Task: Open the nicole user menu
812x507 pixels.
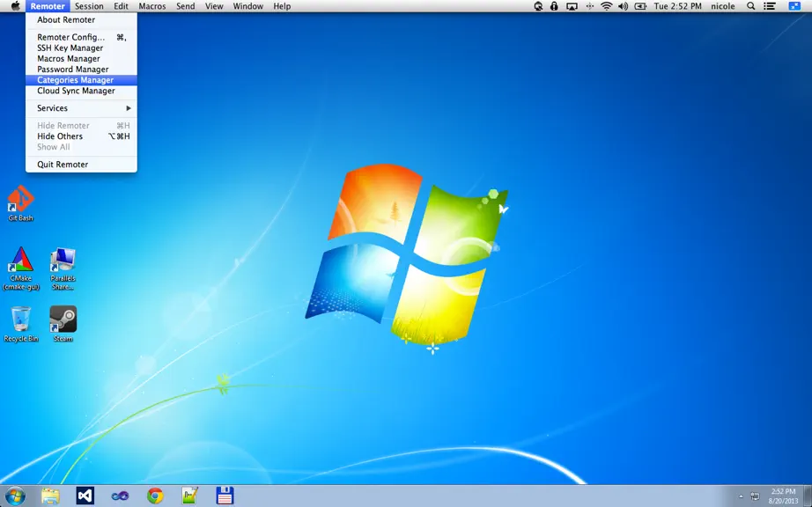Action: tap(722, 6)
